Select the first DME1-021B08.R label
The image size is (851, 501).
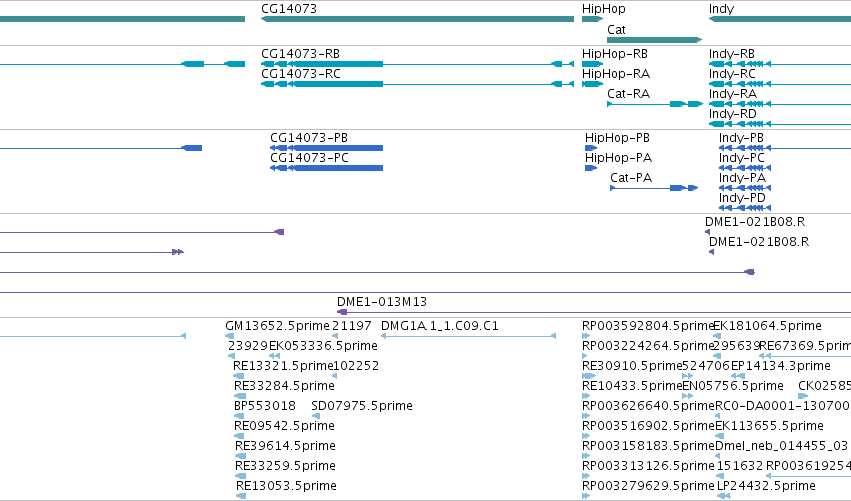tap(754, 222)
